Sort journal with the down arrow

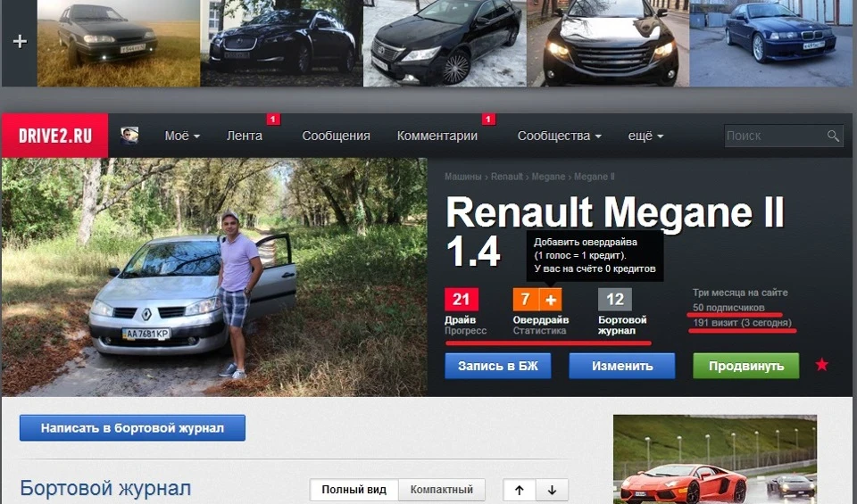click(x=552, y=490)
